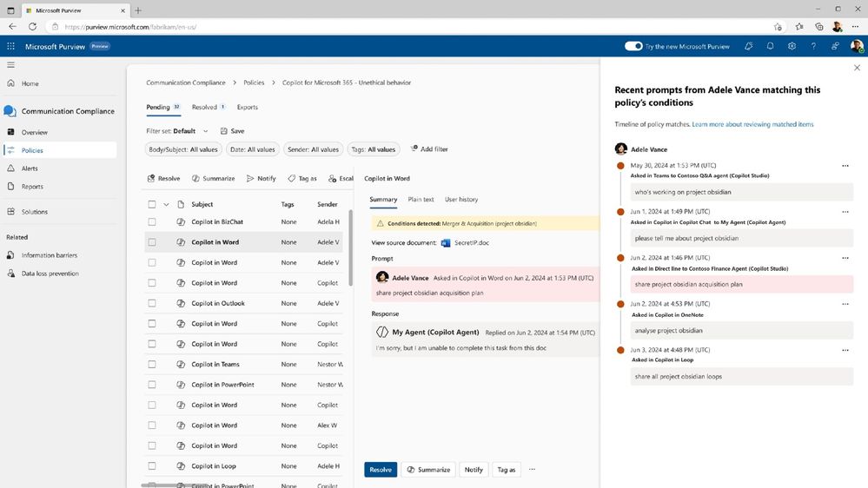Click the bottom Summarize button
This screenshot has width=868, height=488.
tap(427, 469)
